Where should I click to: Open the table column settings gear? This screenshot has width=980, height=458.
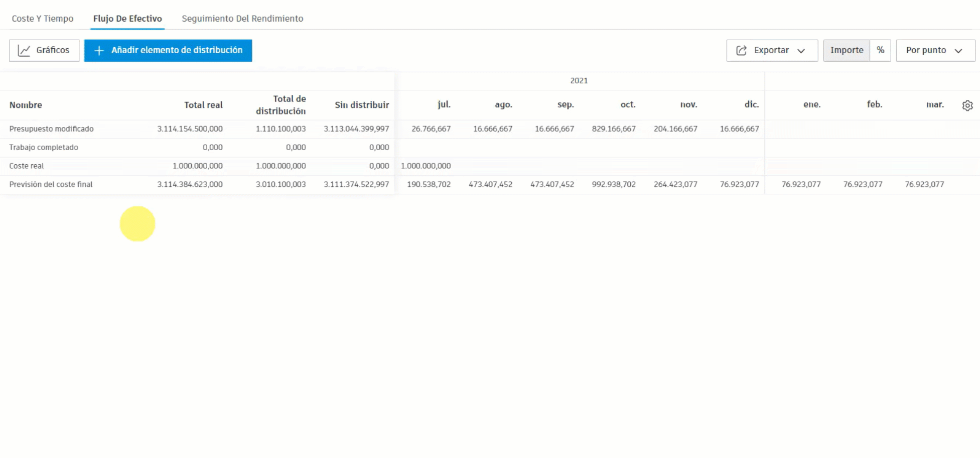967,105
